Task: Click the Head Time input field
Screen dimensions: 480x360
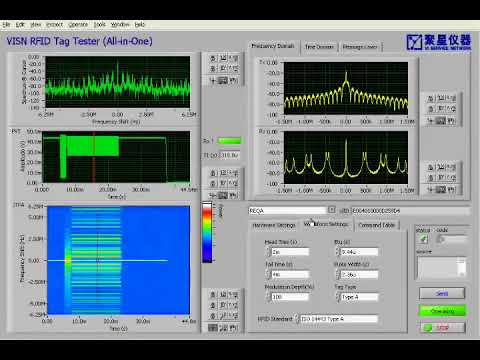Action: (x=290, y=252)
